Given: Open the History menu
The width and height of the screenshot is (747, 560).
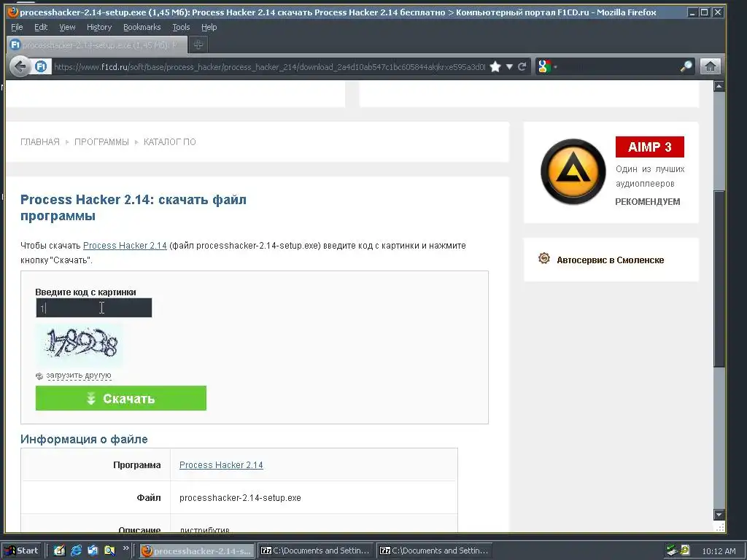Looking at the screenshot, I should point(99,27).
